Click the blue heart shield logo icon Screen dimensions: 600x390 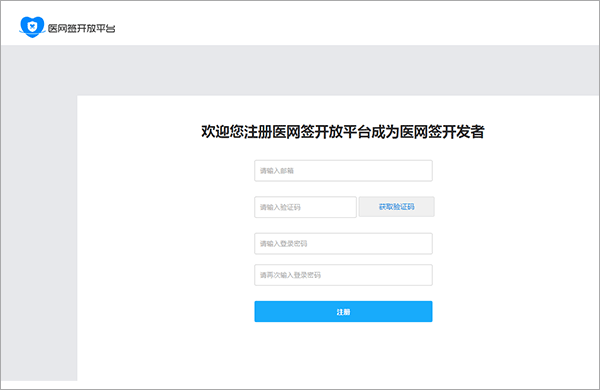pyautogui.click(x=32, y=27)
